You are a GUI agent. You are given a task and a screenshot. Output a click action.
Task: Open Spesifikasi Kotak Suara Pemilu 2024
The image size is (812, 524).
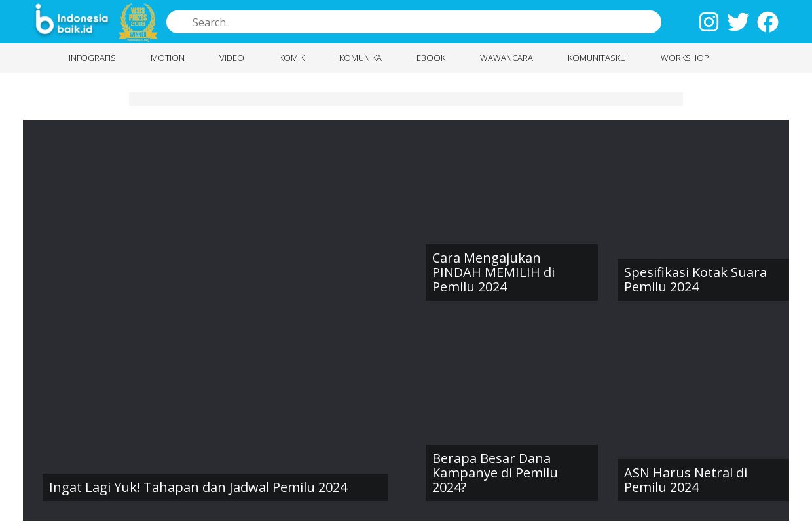click(695, 280)
